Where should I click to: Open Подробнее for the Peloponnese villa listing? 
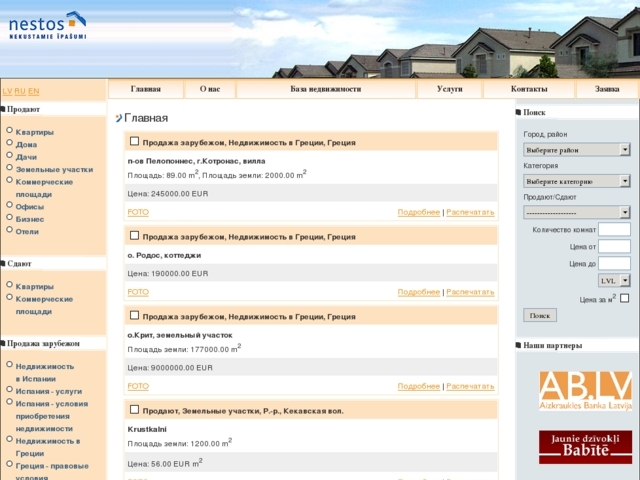[418, 212]
